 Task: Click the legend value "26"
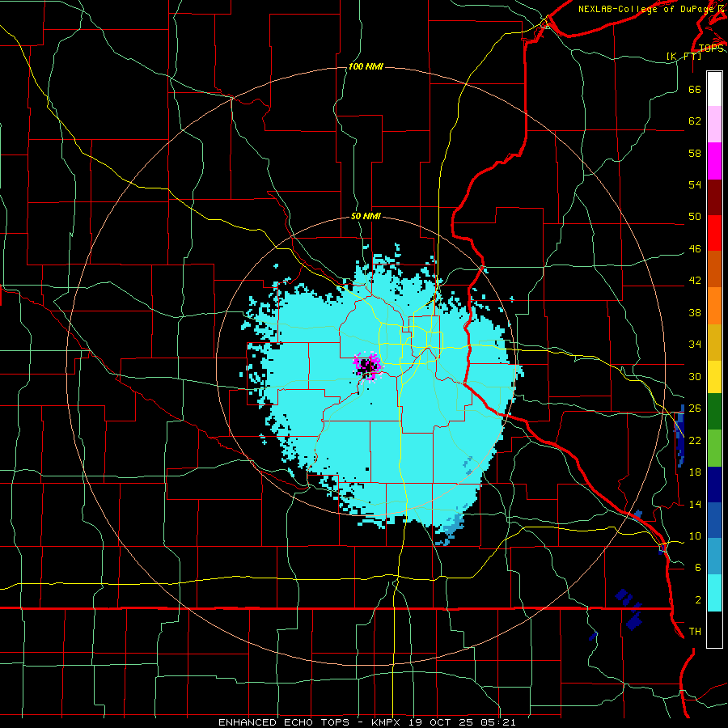(695, 408)
